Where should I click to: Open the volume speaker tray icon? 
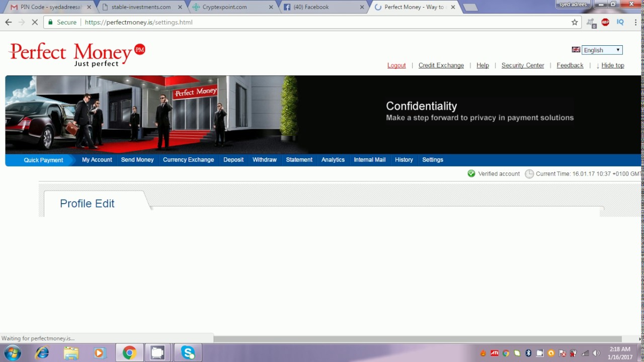click(x=596, y=353)
